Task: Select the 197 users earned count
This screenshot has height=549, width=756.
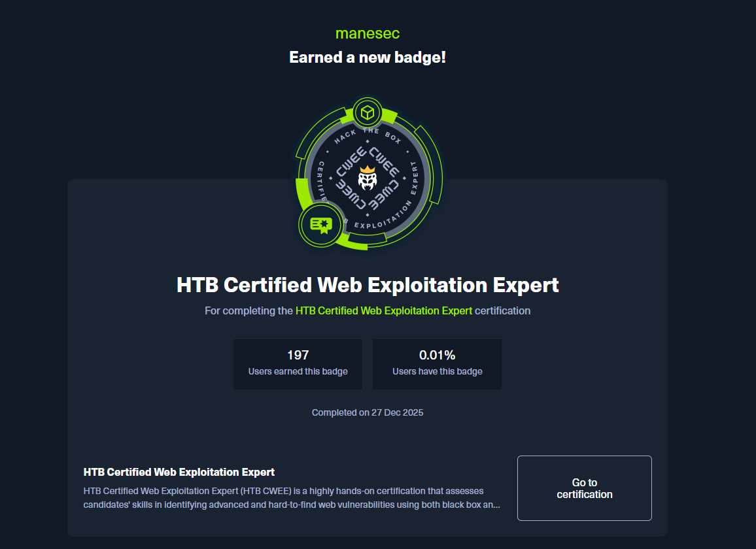Action: (298, 356)
